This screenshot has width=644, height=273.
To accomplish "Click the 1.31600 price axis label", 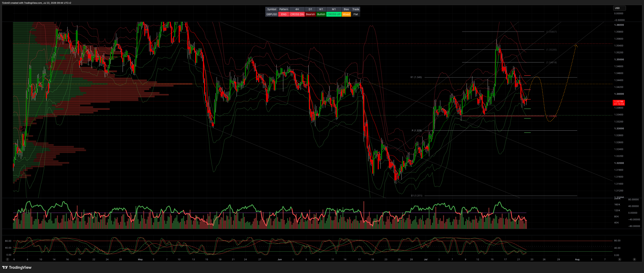I will point(619,177).
